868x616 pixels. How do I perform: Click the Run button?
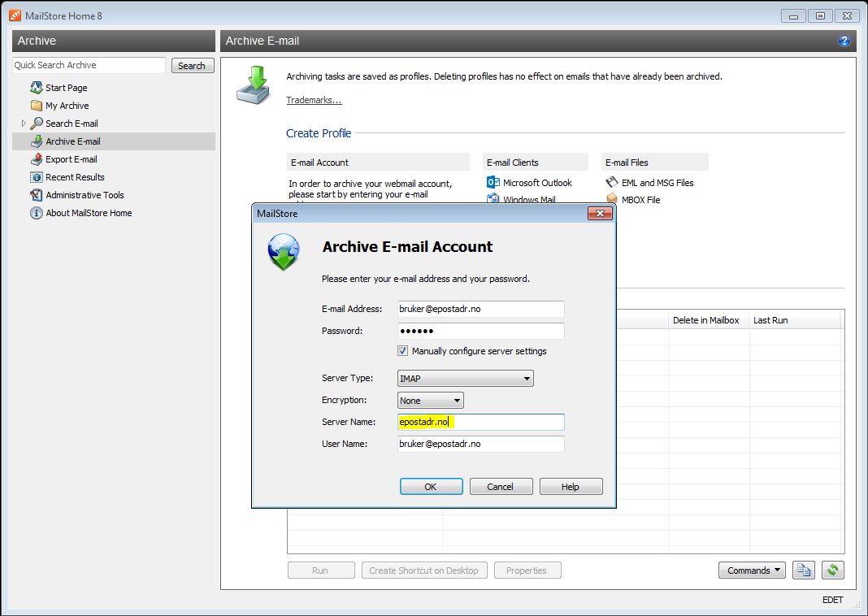[321, 570]
